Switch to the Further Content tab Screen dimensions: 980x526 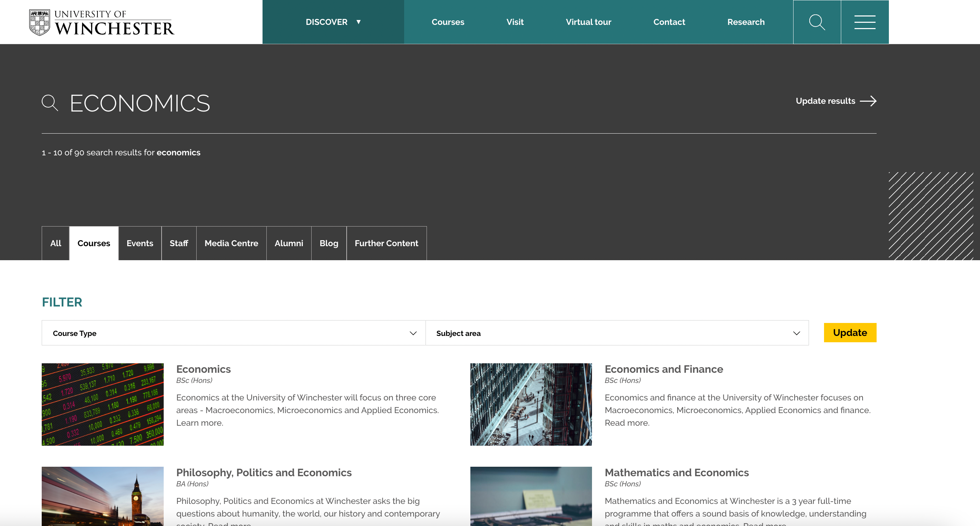(387, 243)
